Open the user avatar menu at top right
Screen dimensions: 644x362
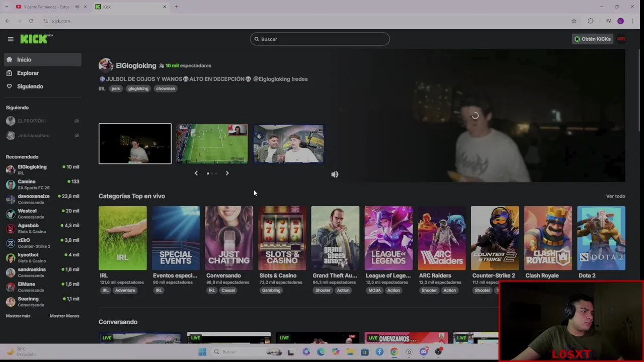click(x=621, y=39)
